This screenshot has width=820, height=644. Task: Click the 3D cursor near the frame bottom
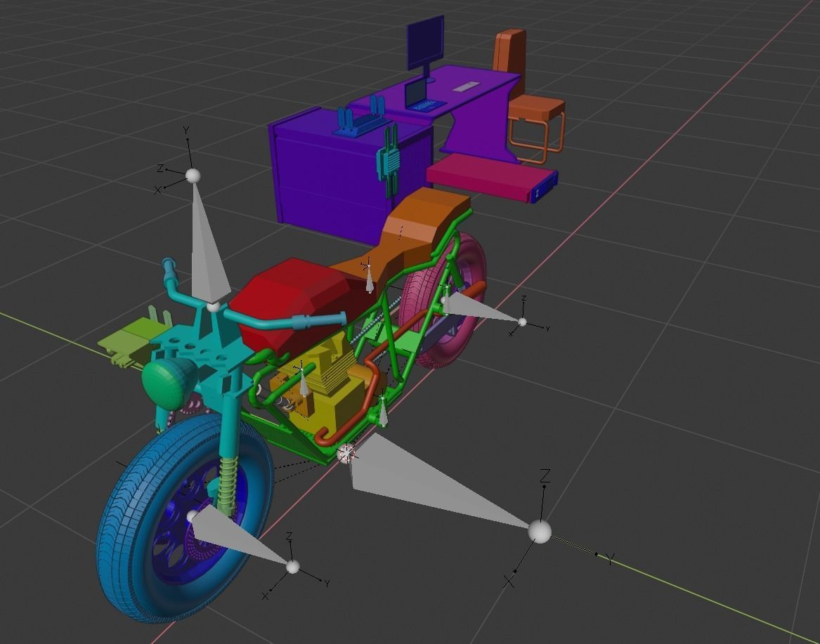[345, 454]
